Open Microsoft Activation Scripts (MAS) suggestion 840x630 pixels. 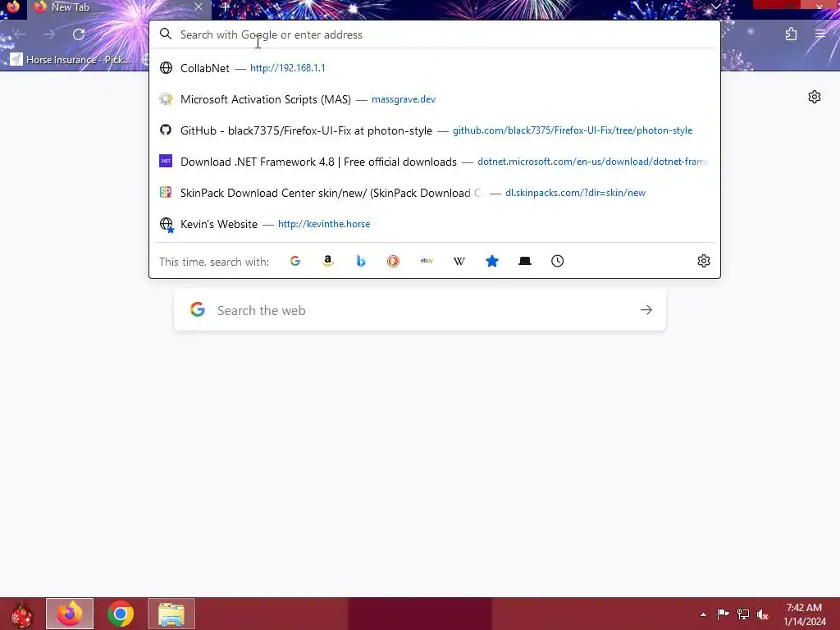click(435, 99)
